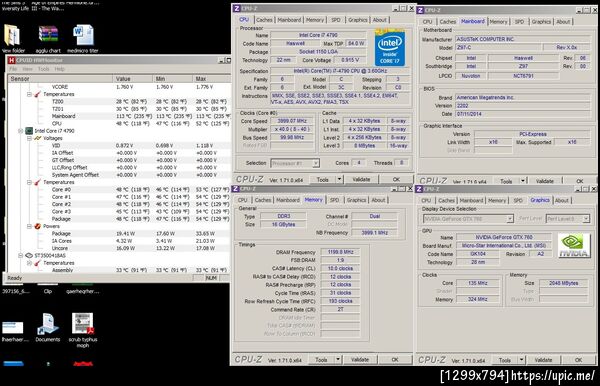Click the thermometer icon beside Temperatures above Core #0
This screenshot has width=600, height=386.
coord(38,182)
